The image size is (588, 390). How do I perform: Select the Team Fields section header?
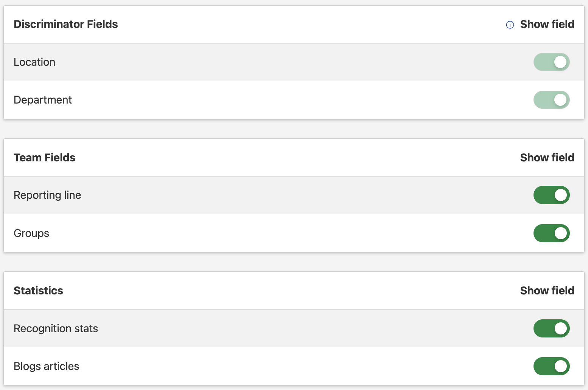point(44,158)
